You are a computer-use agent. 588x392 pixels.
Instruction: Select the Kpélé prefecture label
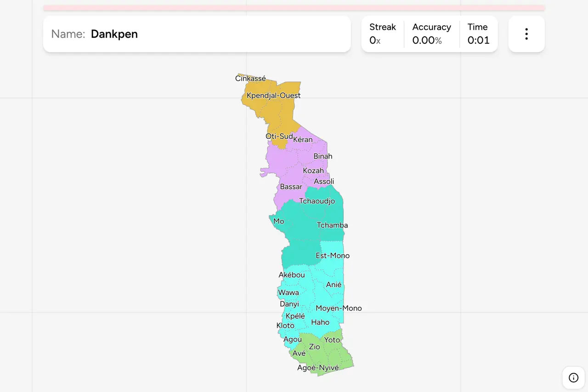coord(295,316)
